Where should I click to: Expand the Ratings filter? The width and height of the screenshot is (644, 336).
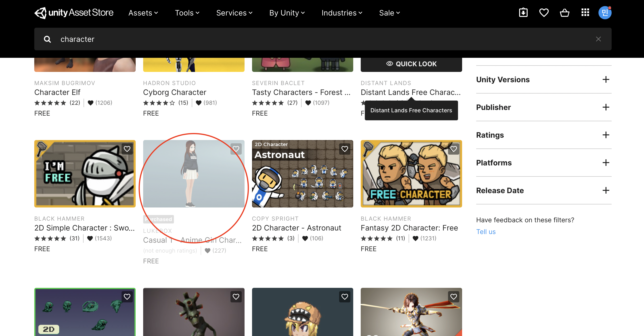pyautogui.click(x=606, y=135)
